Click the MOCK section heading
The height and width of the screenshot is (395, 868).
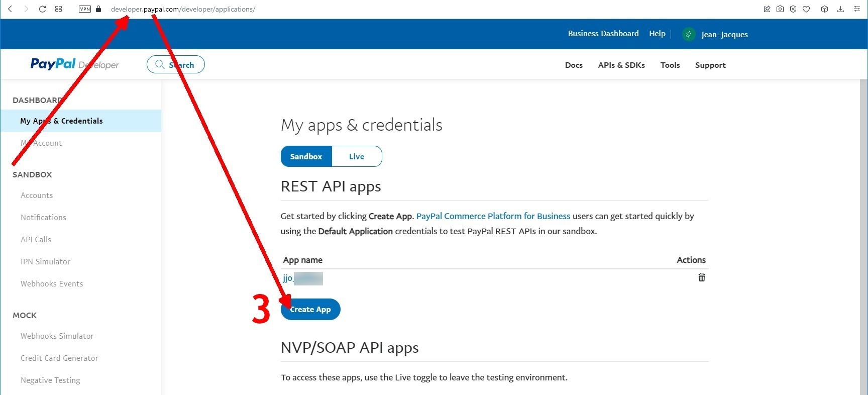click(25, 315)
